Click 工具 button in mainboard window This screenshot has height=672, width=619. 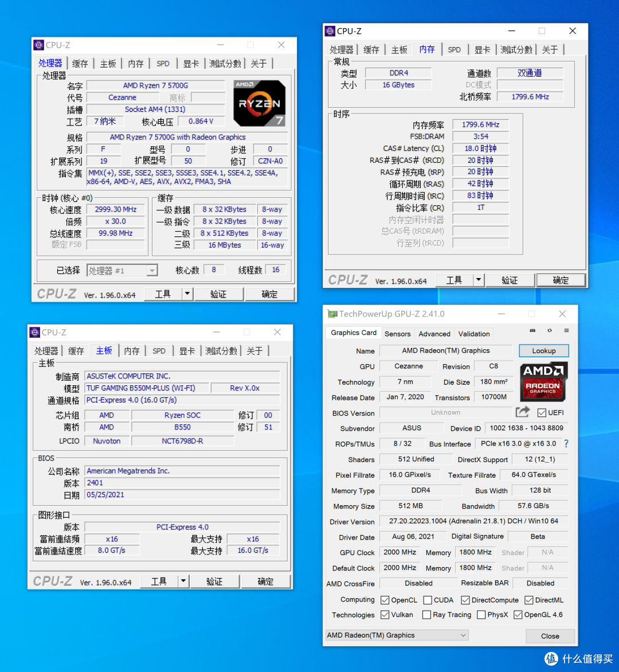(x=159, y=581)
